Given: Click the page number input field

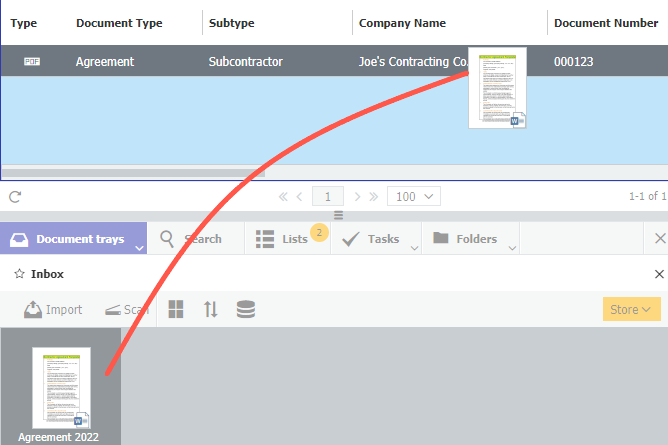Looking at the screenshot, I should [x=328, y=197].
